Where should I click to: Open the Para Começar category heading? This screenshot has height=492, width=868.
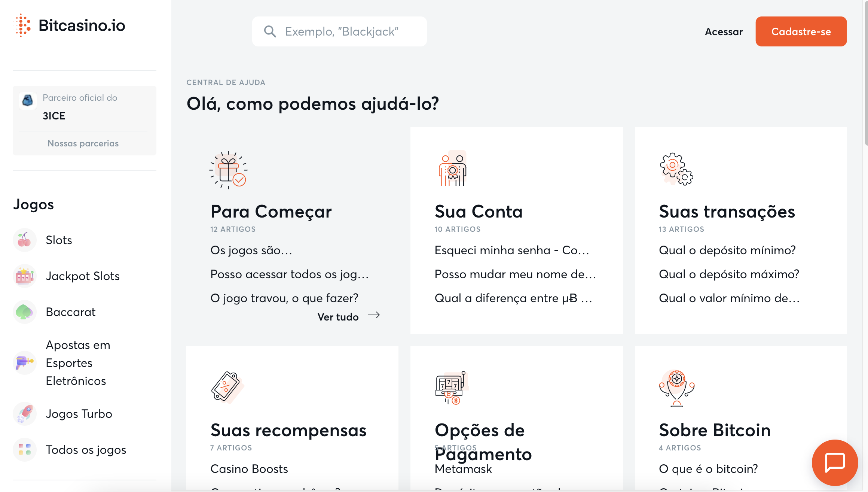coord(271,212)
